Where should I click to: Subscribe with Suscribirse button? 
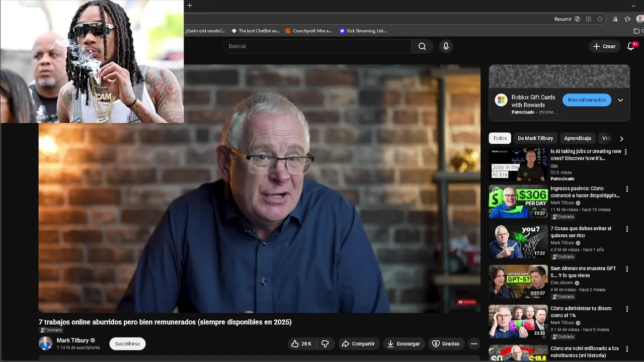click(x=127, y=344)
